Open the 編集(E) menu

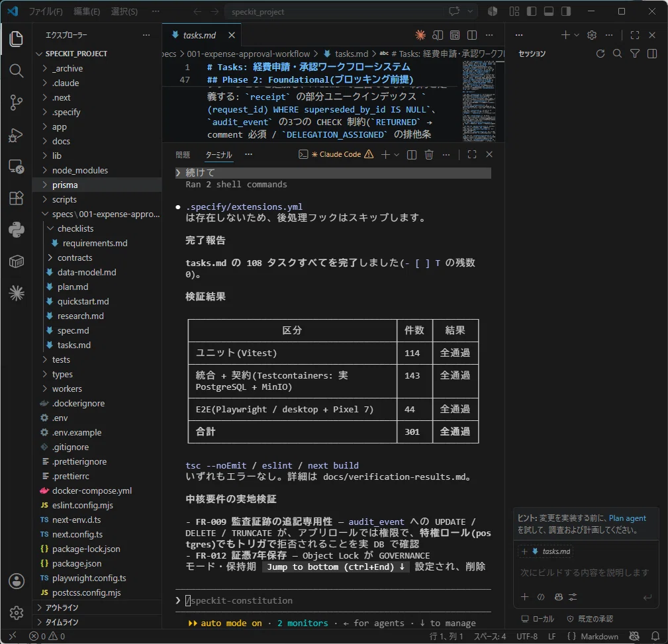[x=87, y=11]
